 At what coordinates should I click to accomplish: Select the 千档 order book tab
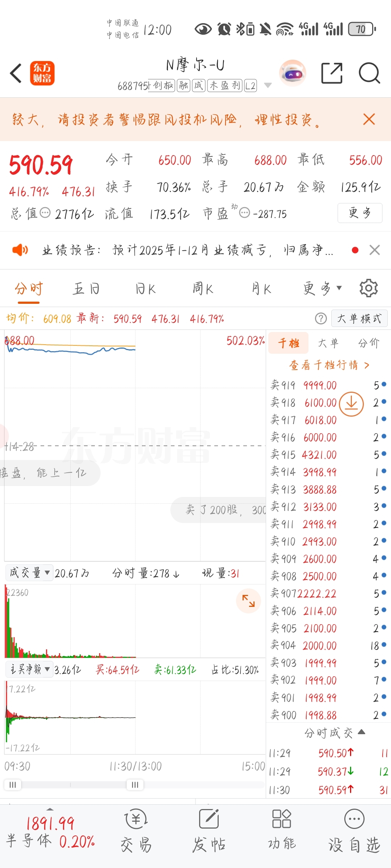pyautogui.click(x=289, y=343)
